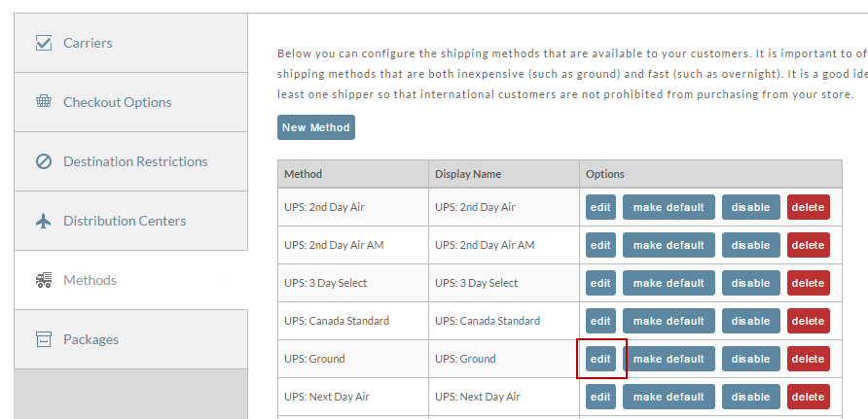Open the Destination Restrictions tab
Screen dimensions: 868x419
pyautogui.click(x=131, y=161)
